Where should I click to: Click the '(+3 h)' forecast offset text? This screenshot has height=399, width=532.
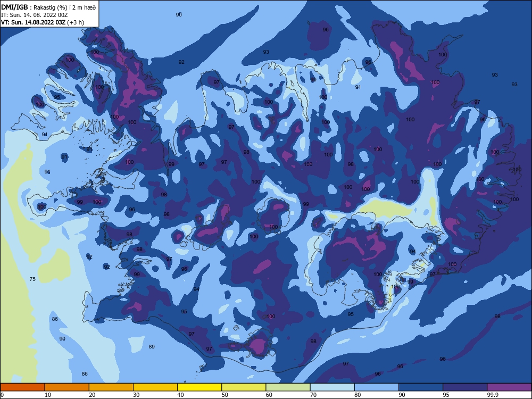pyautogui.click(x=76, y=22)
